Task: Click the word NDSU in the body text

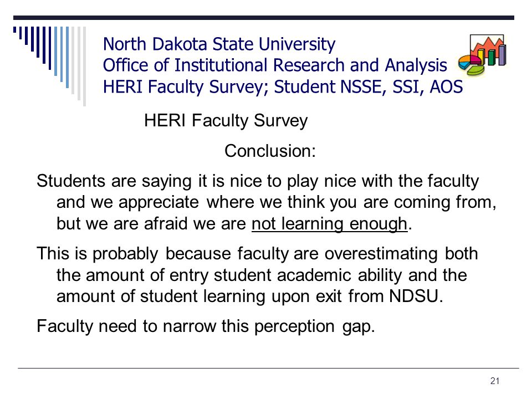Action: [x=416, y=296]
